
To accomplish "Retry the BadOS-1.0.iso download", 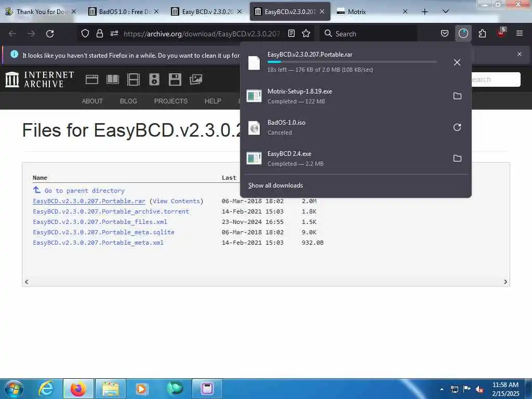I will (x=457, y=127).
